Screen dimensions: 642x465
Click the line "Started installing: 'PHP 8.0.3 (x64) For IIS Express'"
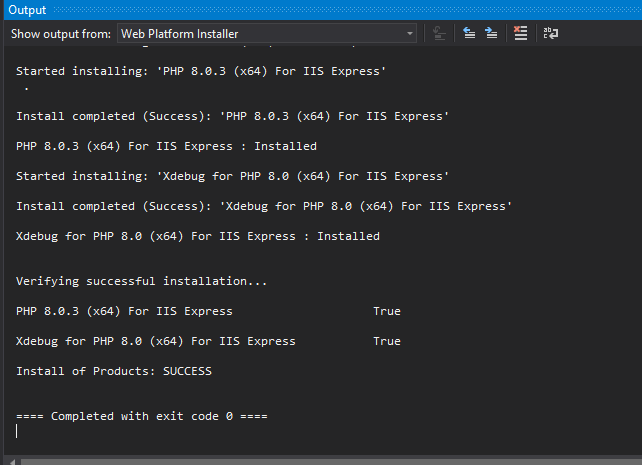click(201, 71)
